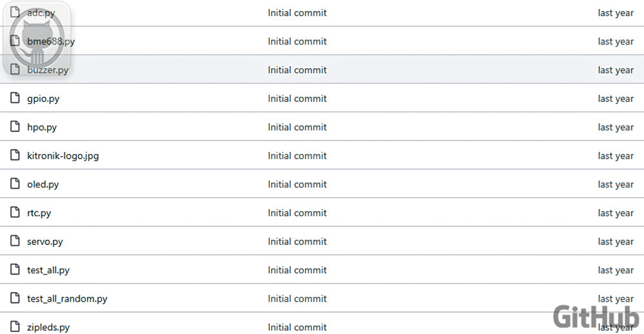Image resolution: width=644 pixels, height=334 pixels.
Task: Click the file icon beside zipleds.py
Action: pyautogui.click(x=15, y=327)
